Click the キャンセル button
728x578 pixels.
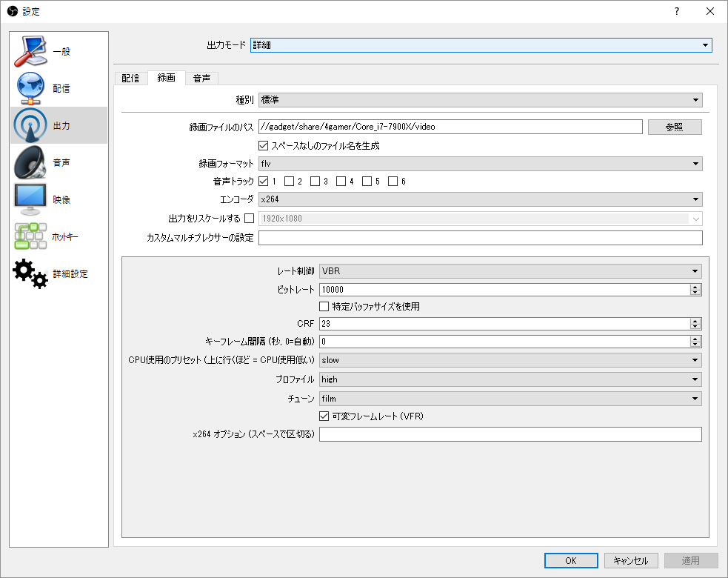pyautogui.click(x=631, y=560)
